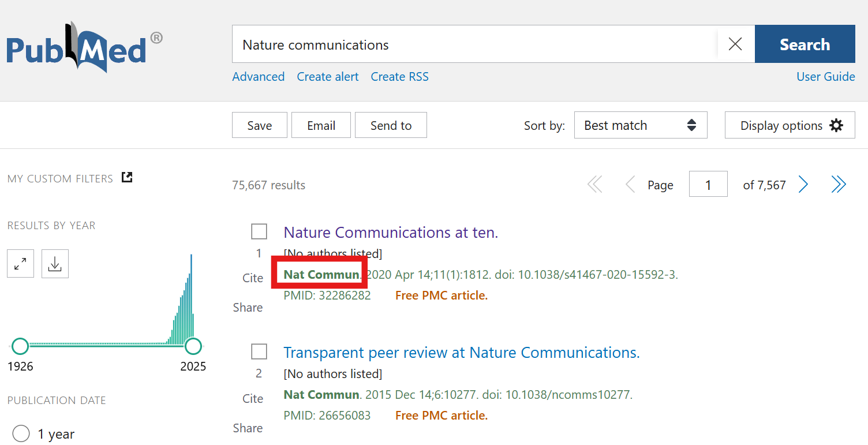Open the custom filters external link icon

click(x=127, y=177)
